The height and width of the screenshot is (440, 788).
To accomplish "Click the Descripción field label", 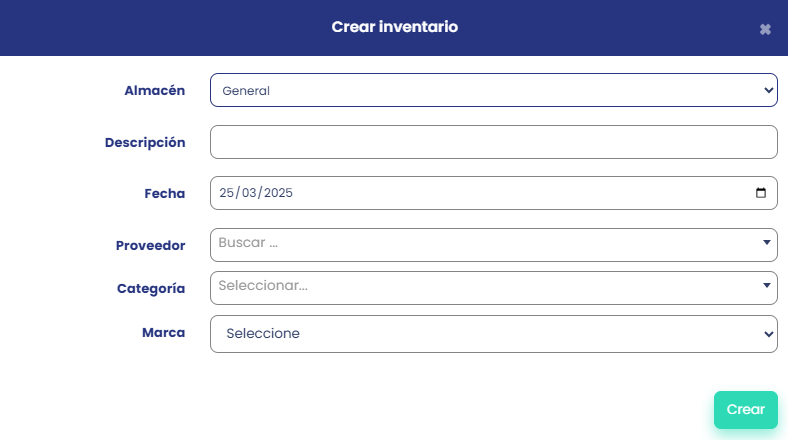I will (145, 142).
